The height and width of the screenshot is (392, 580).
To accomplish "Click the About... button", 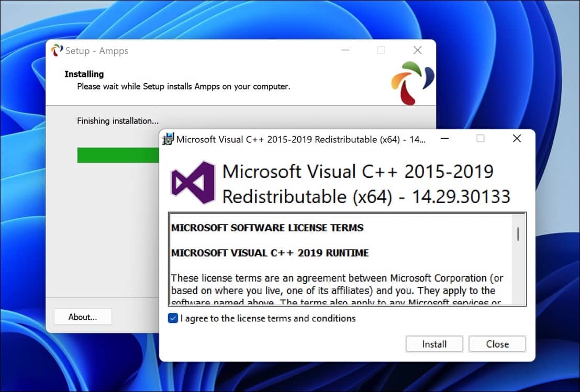I will tap(82, 317).
